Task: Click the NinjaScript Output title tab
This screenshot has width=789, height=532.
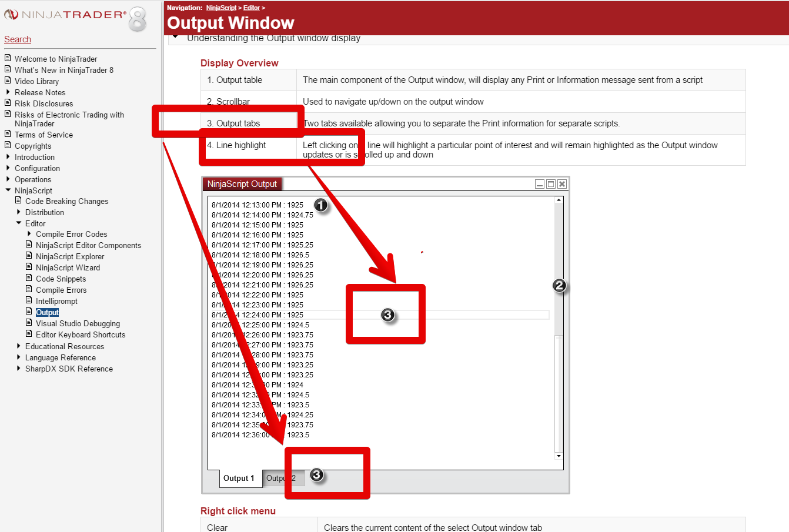Action: 242,184
